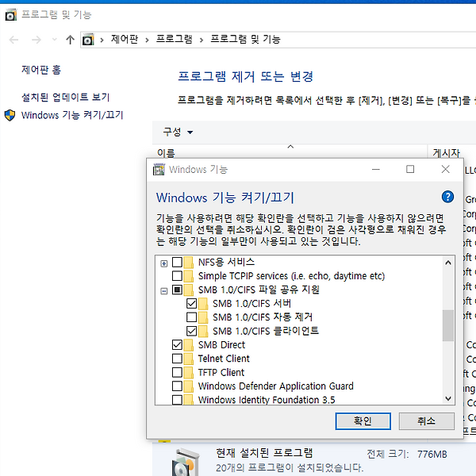This screenshot has height=476, width=476.
Task: Close the Windows 기능 dialog
Action: (x=445, y=170)
